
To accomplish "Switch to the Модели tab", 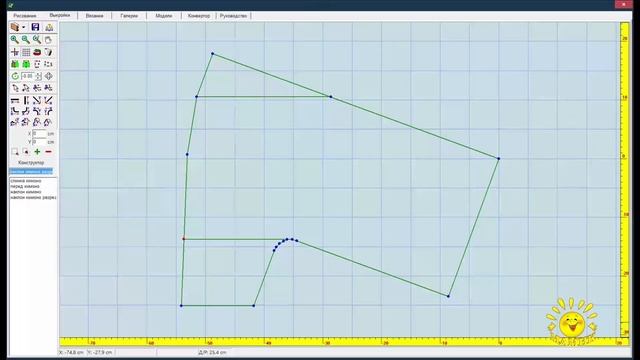I will (164, 16).
